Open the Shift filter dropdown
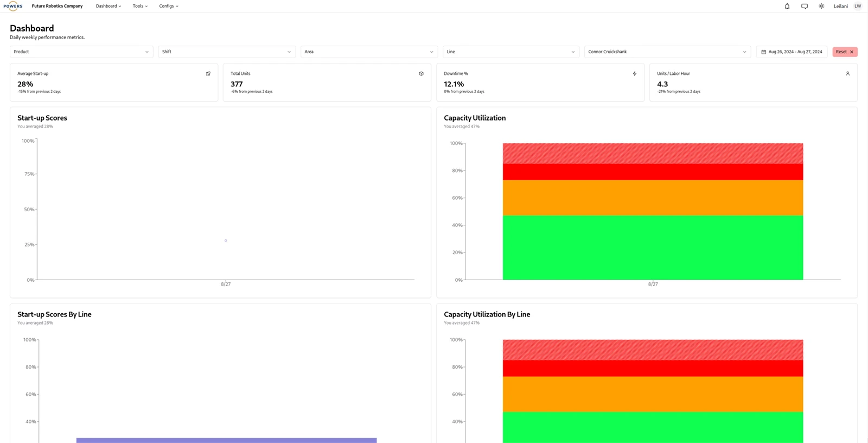This screenshot has width=868, height=443. tap(226, 52)
